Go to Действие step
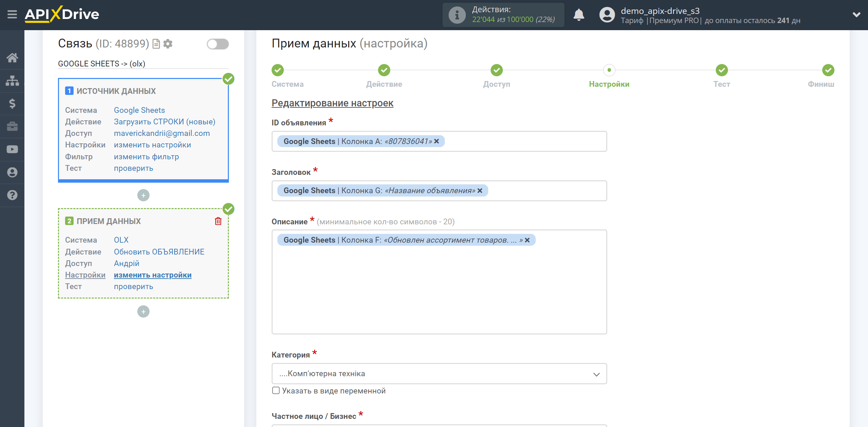 tap(384, 70)
